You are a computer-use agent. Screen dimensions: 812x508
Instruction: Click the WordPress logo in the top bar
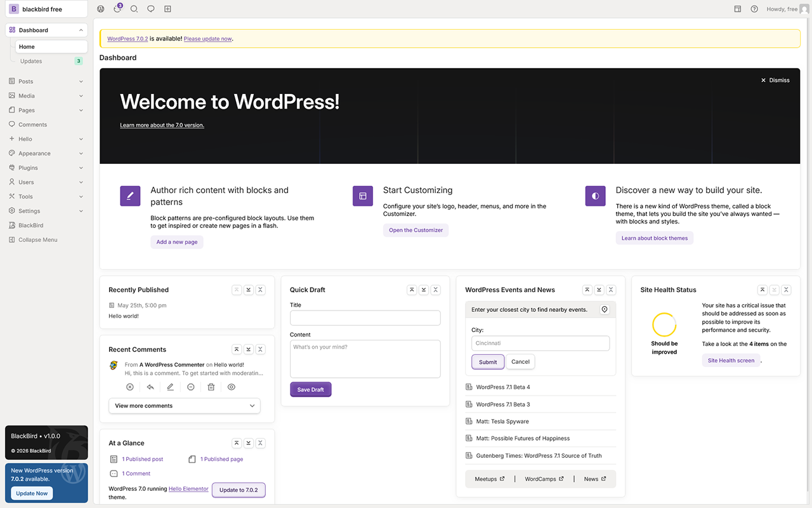pyautogui.click(x=101, y=9)
